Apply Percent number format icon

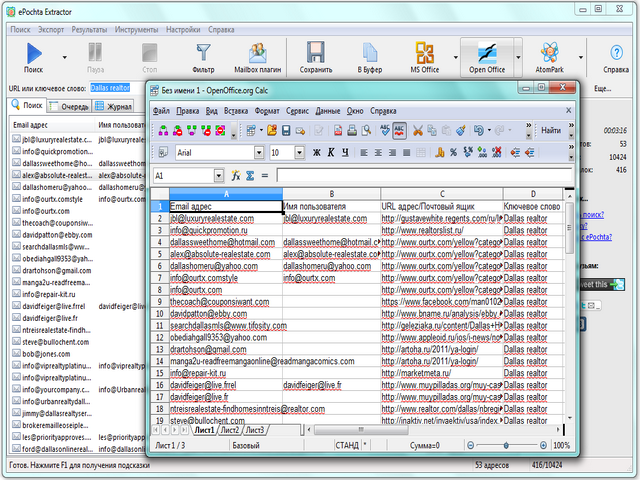coord(453,153)
